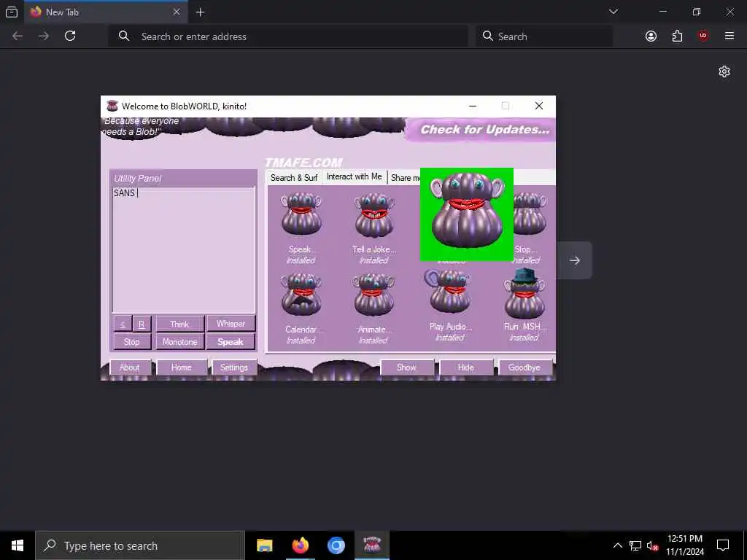Click the Utility Panel text box
Viewport: 747px width, 560px height.
(x=183, y=249)
